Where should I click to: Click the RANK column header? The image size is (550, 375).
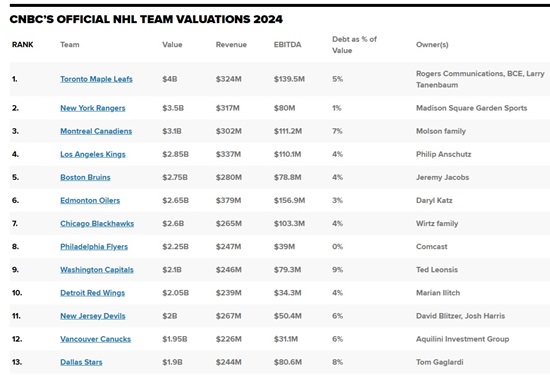click(x=22, y=45)
